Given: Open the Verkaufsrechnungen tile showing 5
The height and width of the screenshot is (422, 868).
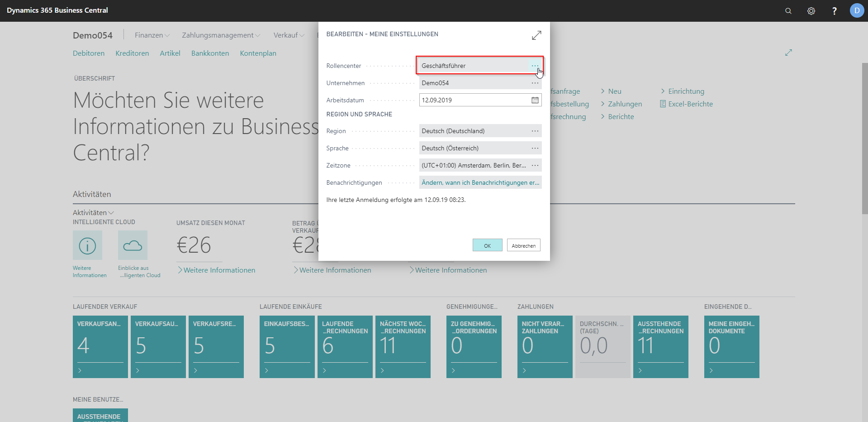Looking at the screenshot, I should [216, 347].
